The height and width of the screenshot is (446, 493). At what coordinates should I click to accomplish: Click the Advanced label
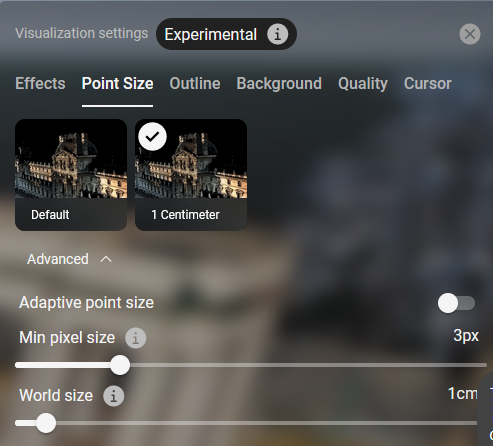pos(58,259)
